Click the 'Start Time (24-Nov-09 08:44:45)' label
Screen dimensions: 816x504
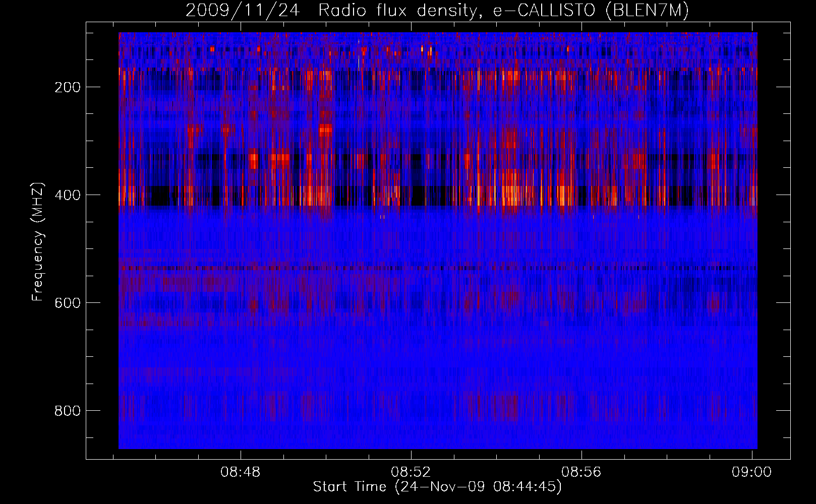tap(437, 487)
